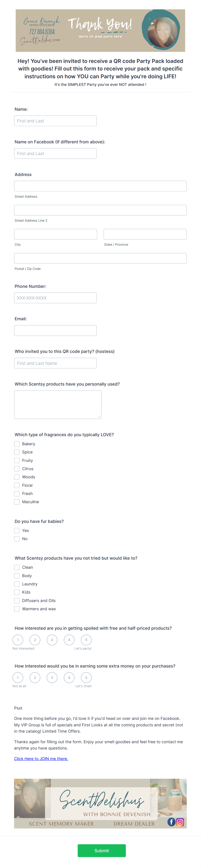Select No for fur babies question
The height and width of the screenshot is (868, 201).
[x=16, y=538]
